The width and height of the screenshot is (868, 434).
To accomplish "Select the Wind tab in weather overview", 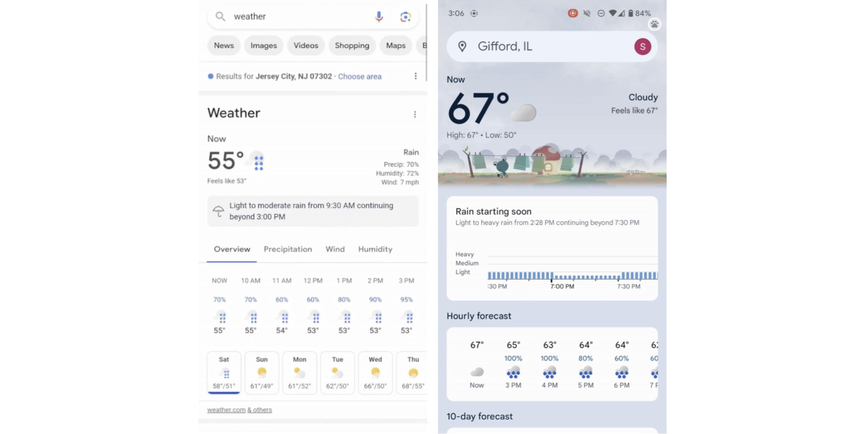I will 335,249.
